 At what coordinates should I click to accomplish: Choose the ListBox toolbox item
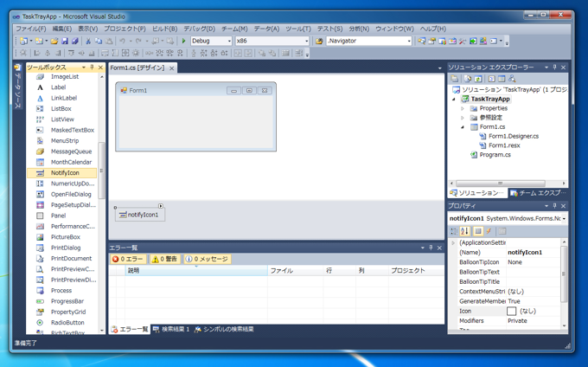point(62,108)
